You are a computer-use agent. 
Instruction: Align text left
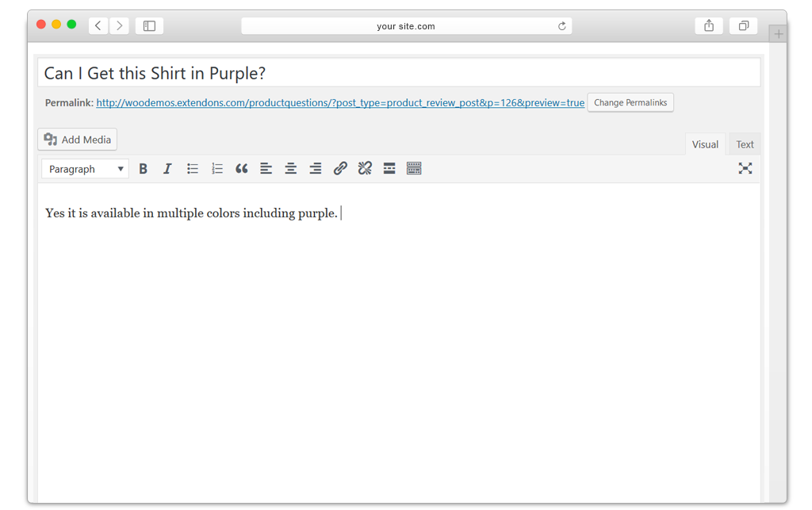tap(266, 169)
